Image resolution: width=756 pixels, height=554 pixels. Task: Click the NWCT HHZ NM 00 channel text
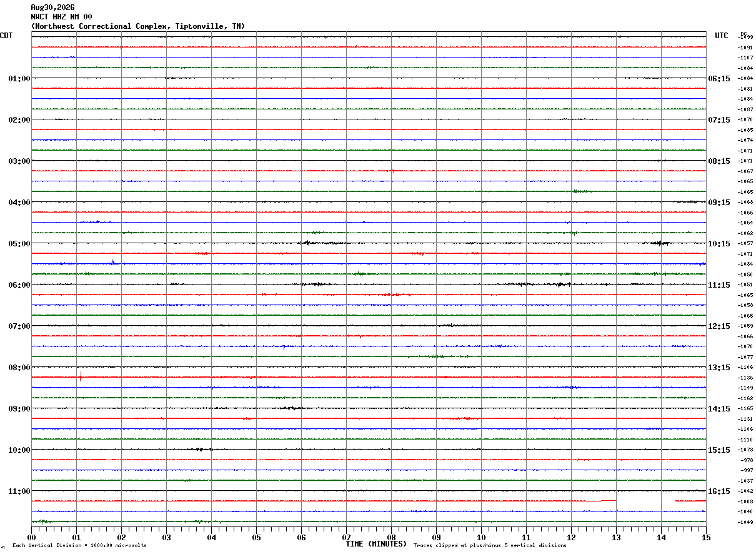tap(61, 17)
